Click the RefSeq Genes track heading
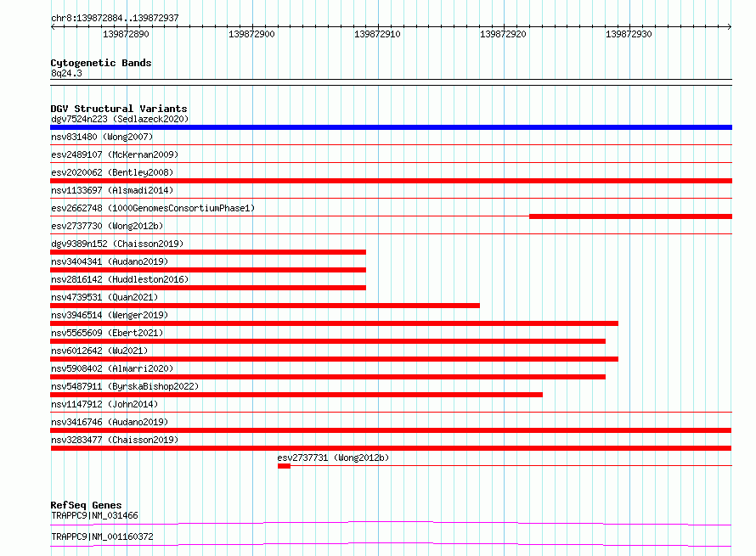 [x=86, y=505]
